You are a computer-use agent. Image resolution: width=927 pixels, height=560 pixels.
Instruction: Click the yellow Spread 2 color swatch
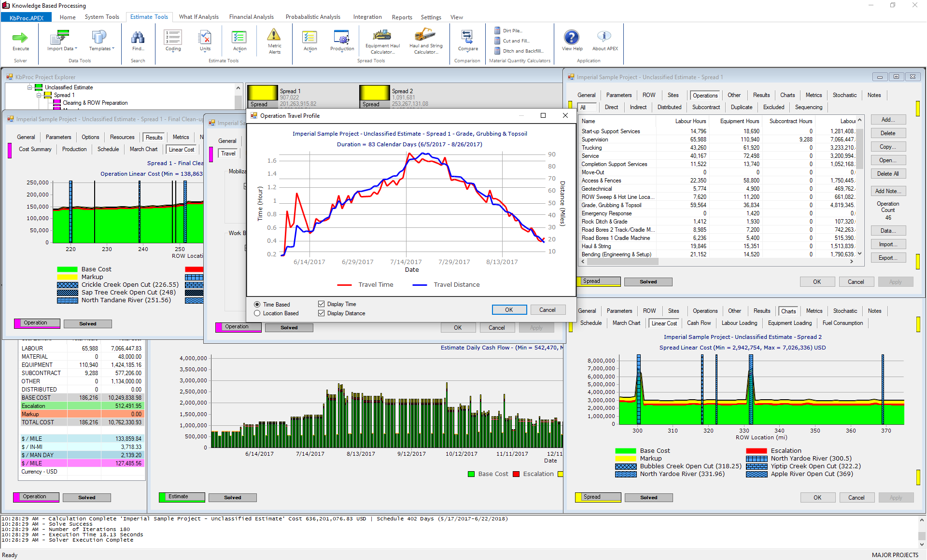[x=374, y=93]
